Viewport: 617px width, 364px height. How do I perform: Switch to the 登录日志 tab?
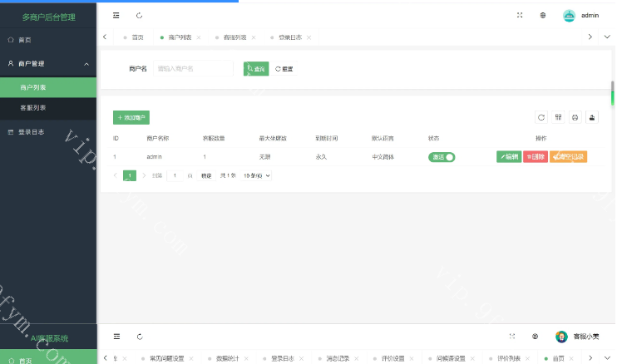coord(290,37)
